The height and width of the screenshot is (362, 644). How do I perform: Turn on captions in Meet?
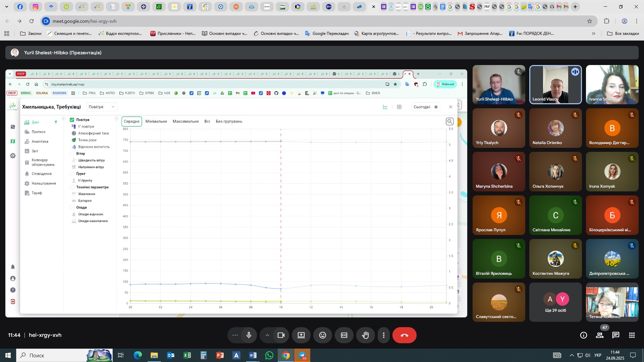pyautogui.click(x=344, y=335)
